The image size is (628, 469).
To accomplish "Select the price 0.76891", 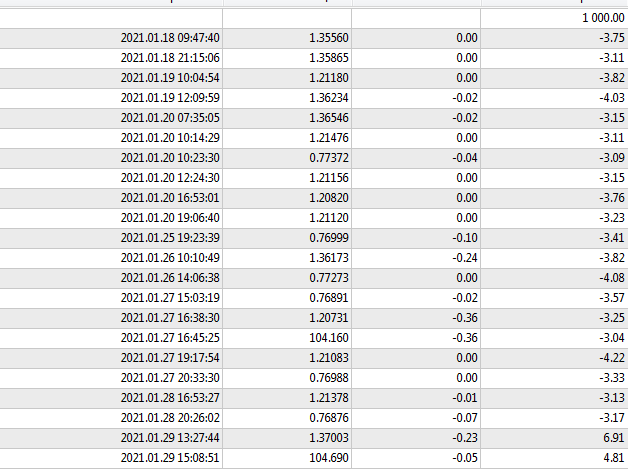I will [x=329, y=298].
